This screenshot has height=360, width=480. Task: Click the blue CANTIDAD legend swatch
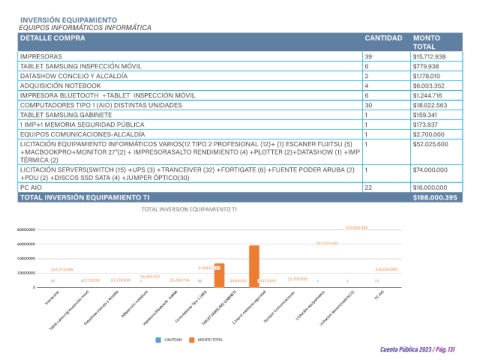point(158,340)
